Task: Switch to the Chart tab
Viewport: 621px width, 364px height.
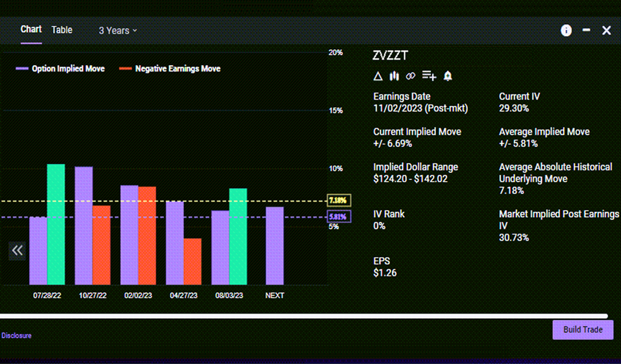Action: [31, 30]
